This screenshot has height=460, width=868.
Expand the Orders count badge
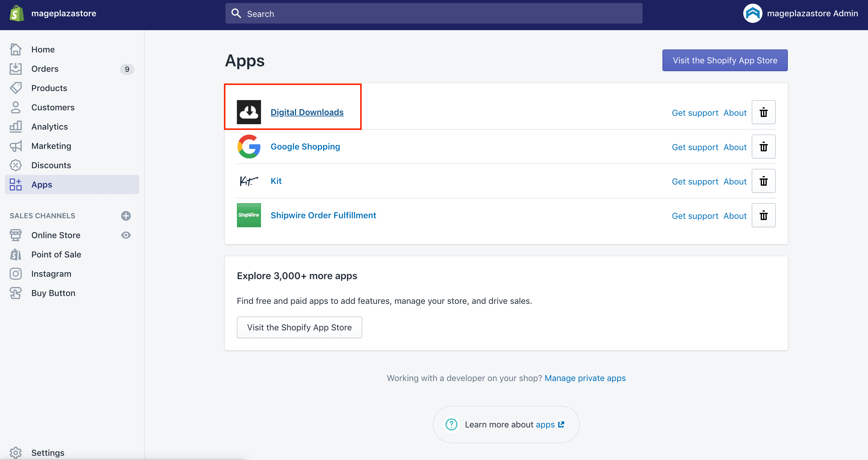point(126,68)
